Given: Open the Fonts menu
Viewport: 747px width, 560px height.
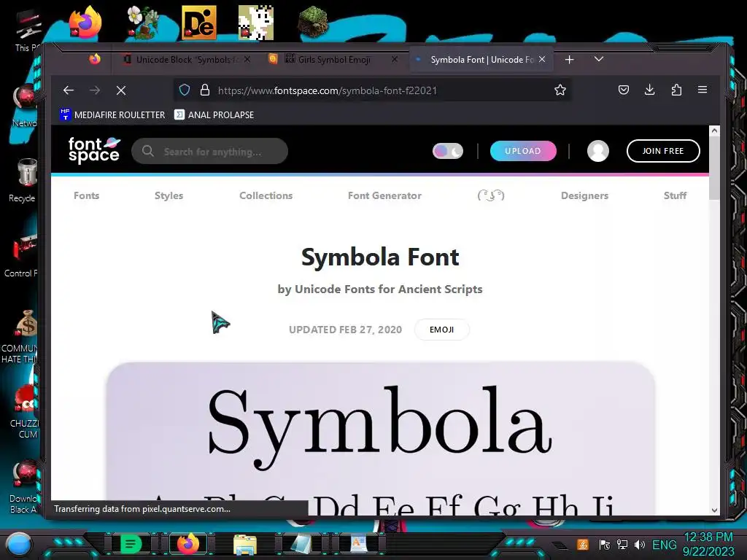Looking at the screenshot, I should pyautogui.click(x=86, y=195).
